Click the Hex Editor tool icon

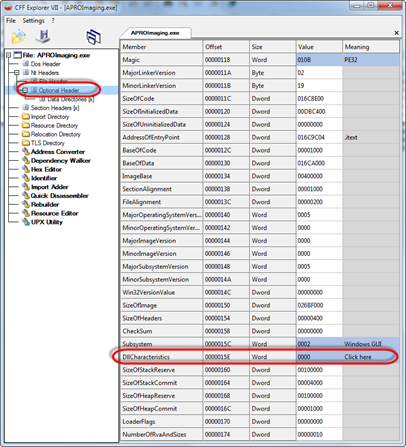[x=26, y=169]
